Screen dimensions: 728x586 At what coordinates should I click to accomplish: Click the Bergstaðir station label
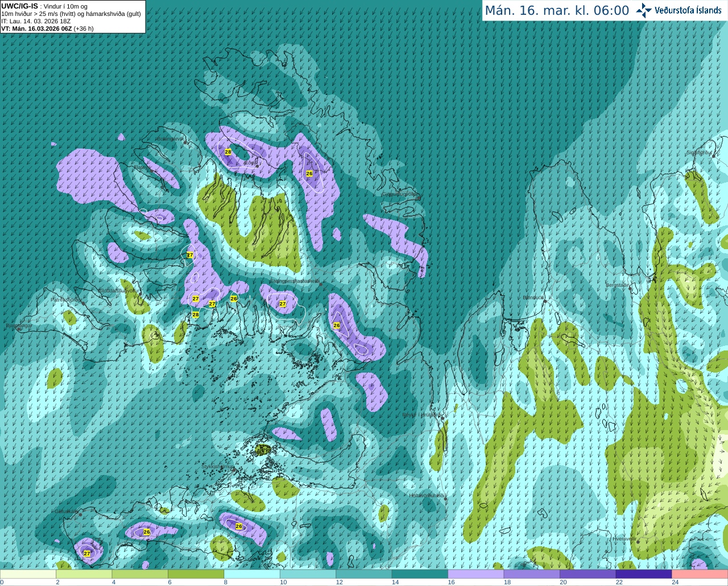click(618, 285)
